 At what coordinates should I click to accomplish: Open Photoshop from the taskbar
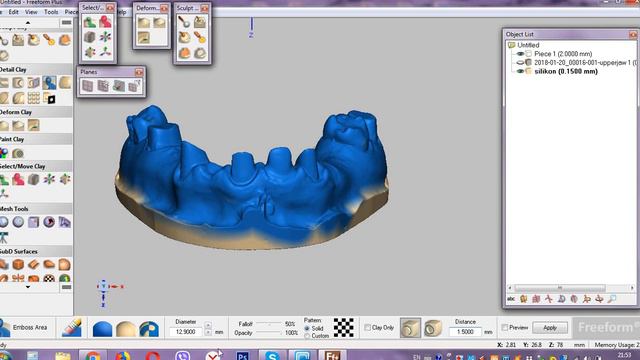click(242, 356)
